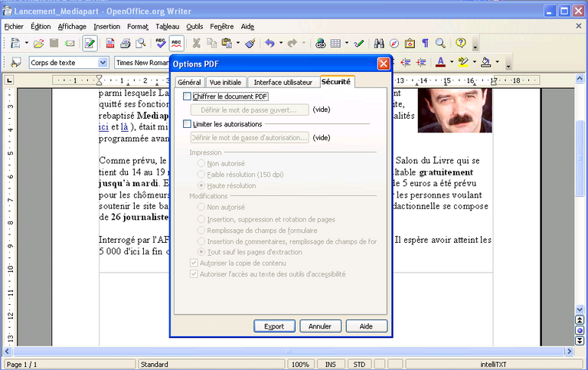588x370 pixels.
Task: Click the Save document icon
Action: [x=54, y=44]
